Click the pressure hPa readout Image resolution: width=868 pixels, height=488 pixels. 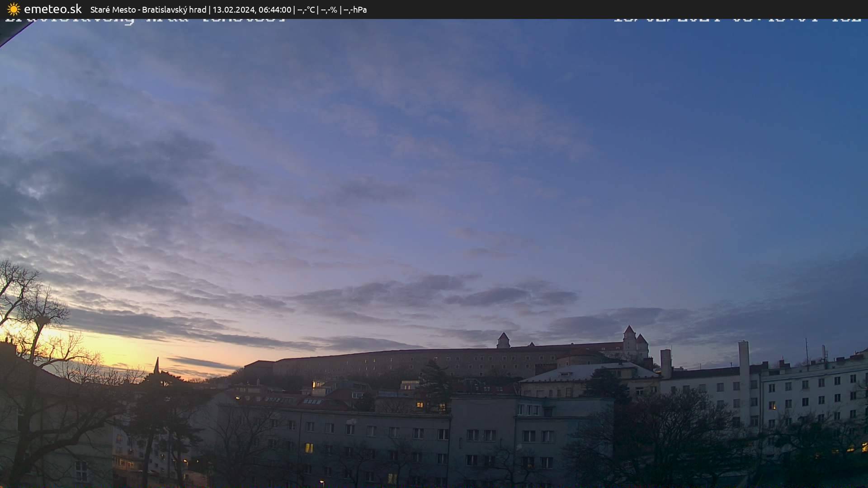[x=355, y=9]
